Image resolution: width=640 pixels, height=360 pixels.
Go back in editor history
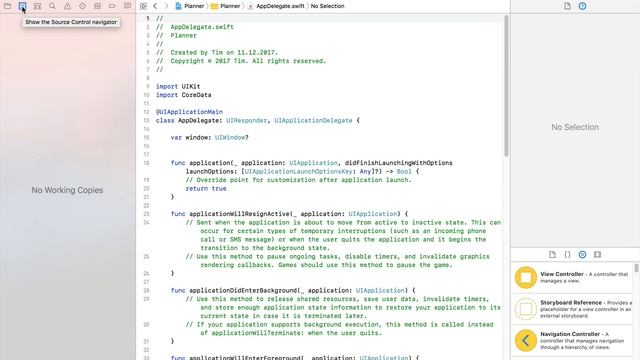coord(155,6)
